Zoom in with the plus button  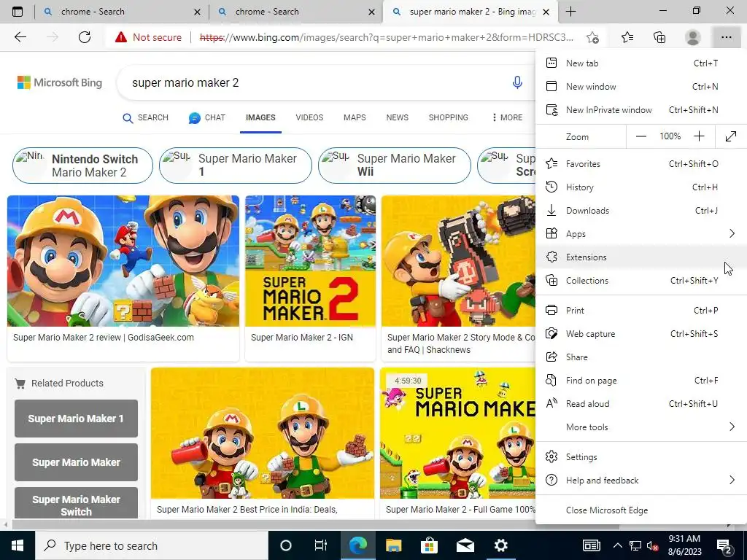[699, 136]
